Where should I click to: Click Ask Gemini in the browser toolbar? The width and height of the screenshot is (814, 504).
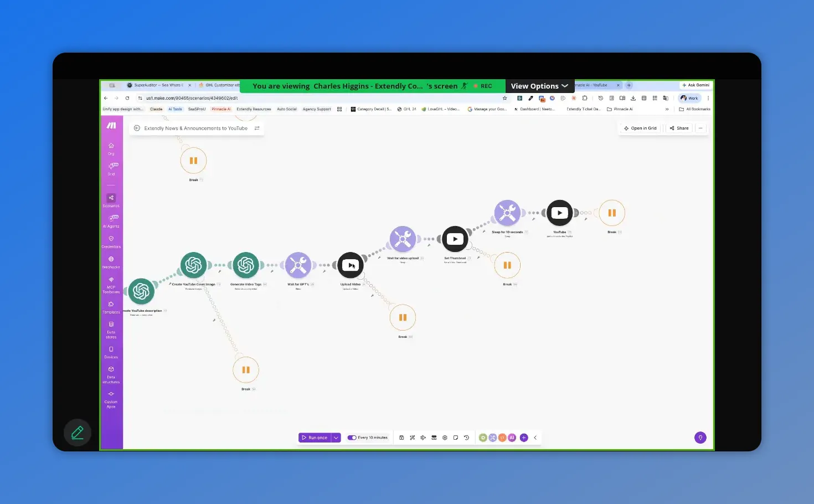tap(695, 84)
